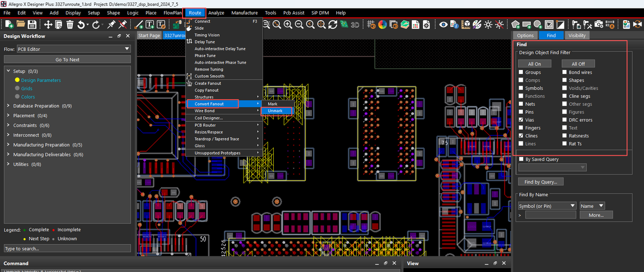Click the Delete trash can icon
The image size is (644, 272).
click(x=70, y=24)
